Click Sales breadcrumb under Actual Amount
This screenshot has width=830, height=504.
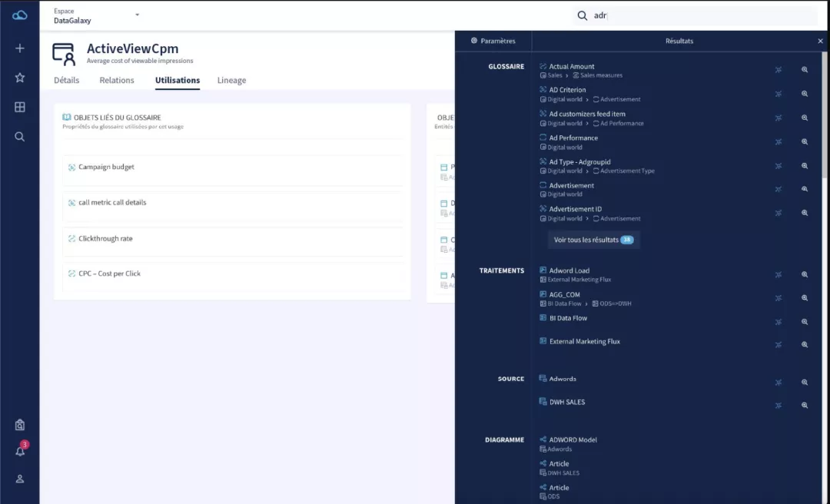pyautogui.click(x=555, y=75)
